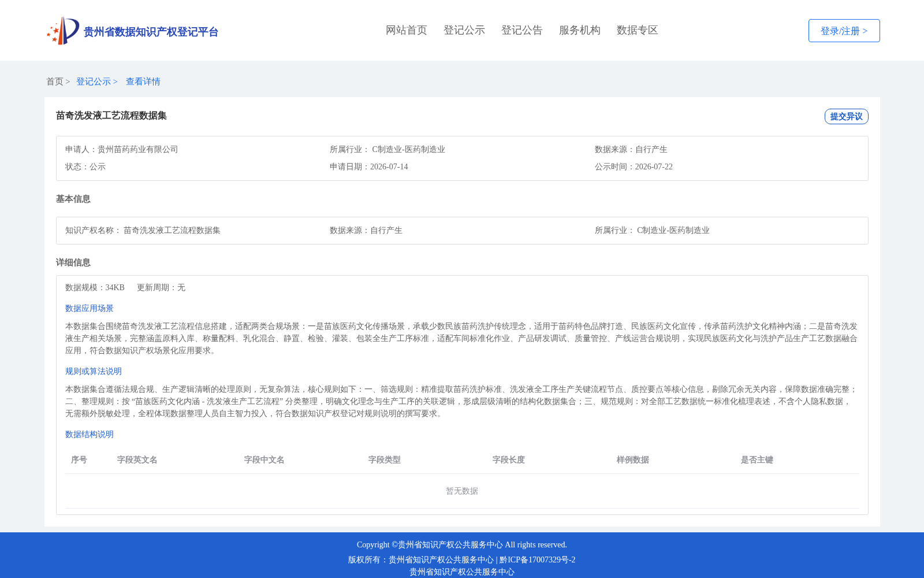Click applicant 贵州苗药药业有限公司
The image size is (924, 578).
[138, 149]
